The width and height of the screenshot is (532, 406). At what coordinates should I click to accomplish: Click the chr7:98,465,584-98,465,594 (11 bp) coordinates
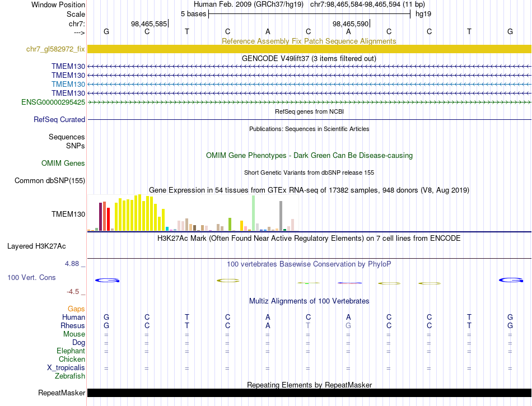click(367, 4)
